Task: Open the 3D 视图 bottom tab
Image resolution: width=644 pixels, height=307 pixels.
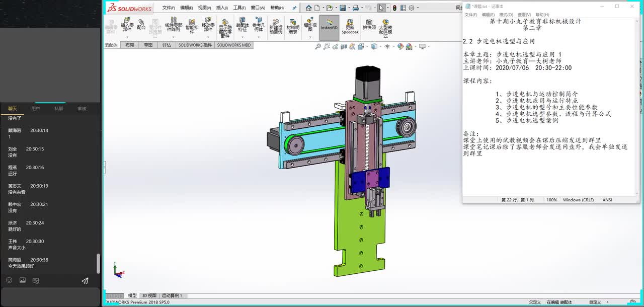Action: tap(149, 296)
